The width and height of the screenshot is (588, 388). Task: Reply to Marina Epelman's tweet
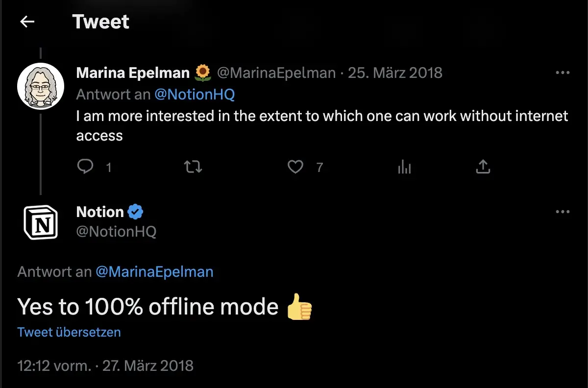(x=85, y=167)
